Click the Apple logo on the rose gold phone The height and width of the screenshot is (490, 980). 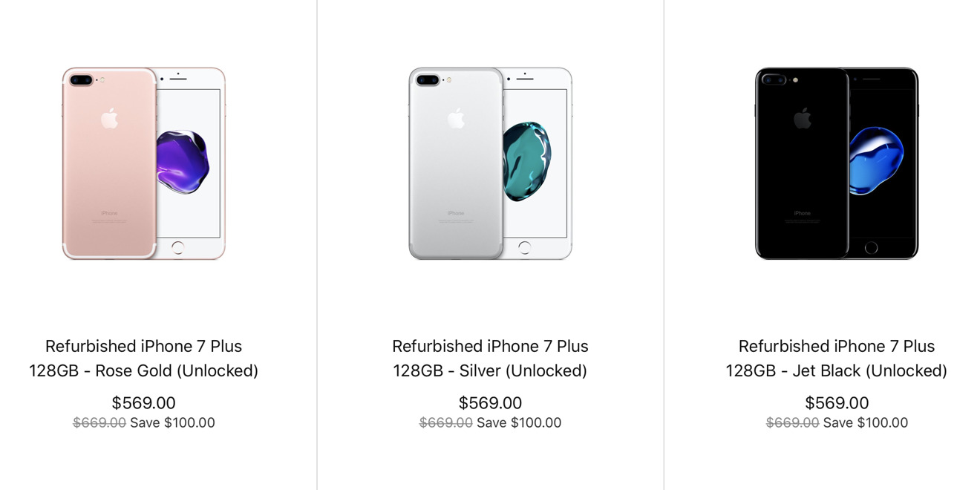(109, 118)
